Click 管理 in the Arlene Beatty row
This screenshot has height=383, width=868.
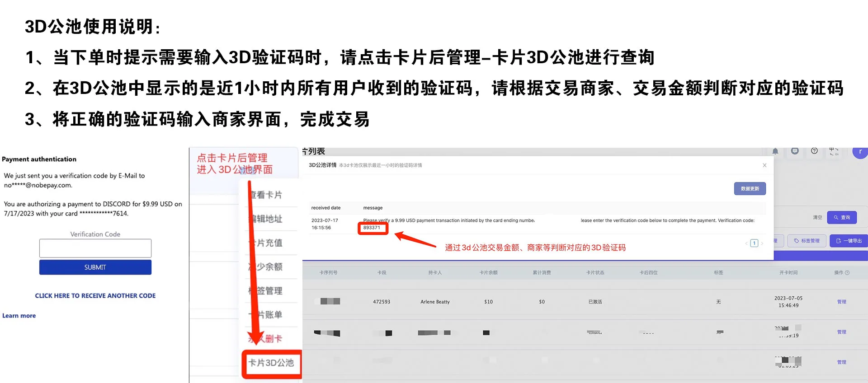(x=841, y=302)
